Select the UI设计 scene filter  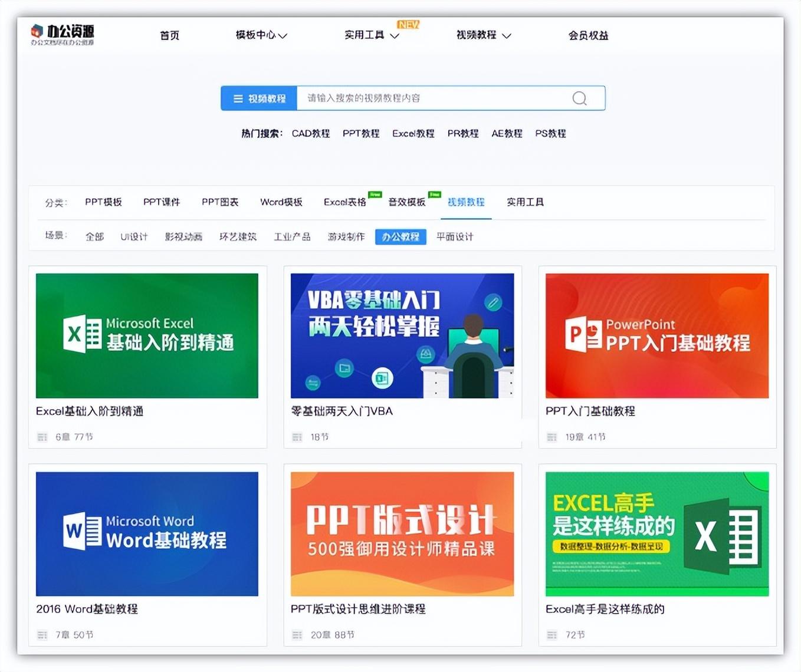134,236
